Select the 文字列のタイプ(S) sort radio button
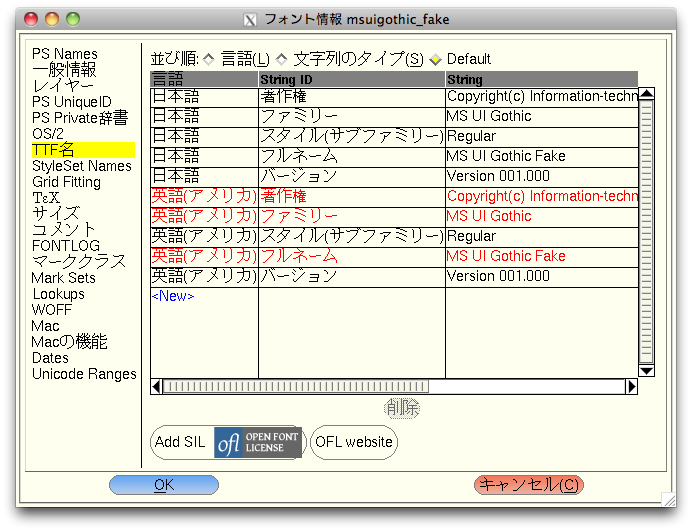This screenshot has height=531, width=692. coord(281,59)
